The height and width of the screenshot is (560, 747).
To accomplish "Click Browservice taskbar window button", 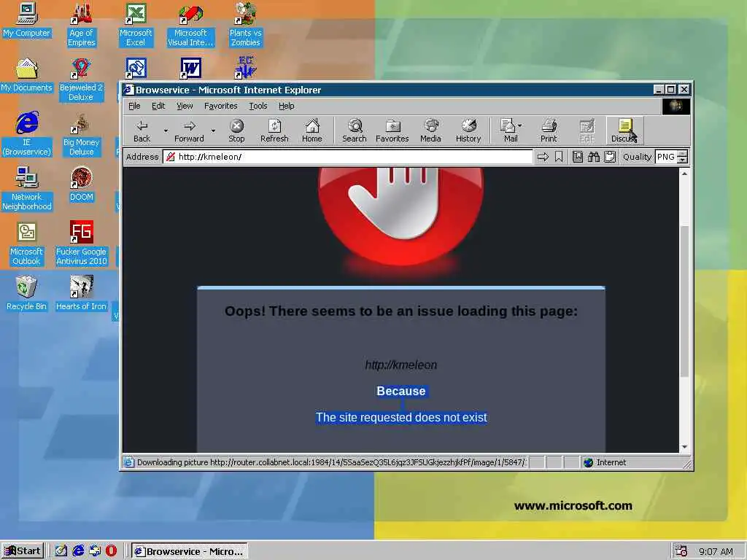I will click(x=189, y=551).
